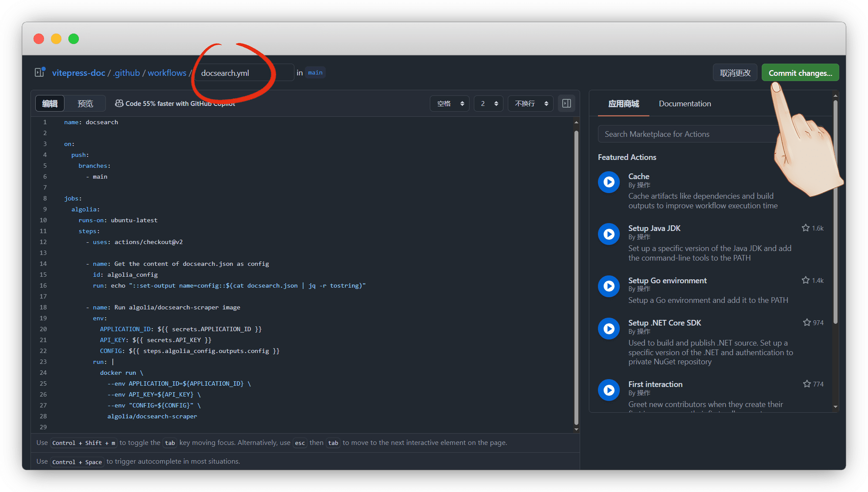Click the 取消更改 cancel changes button
Viewport: 868px width, 492px height.
(x=735, y=73)
